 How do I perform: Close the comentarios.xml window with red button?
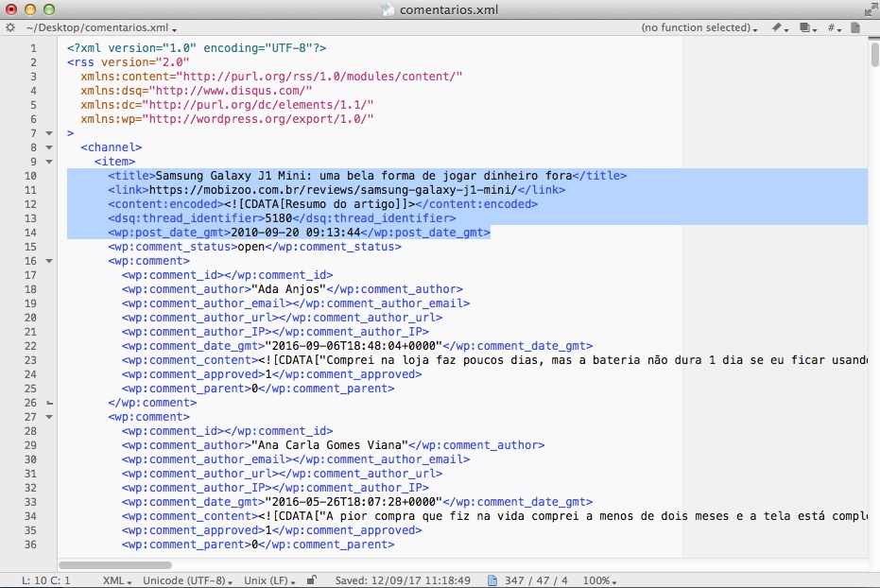tap(10, 9)
